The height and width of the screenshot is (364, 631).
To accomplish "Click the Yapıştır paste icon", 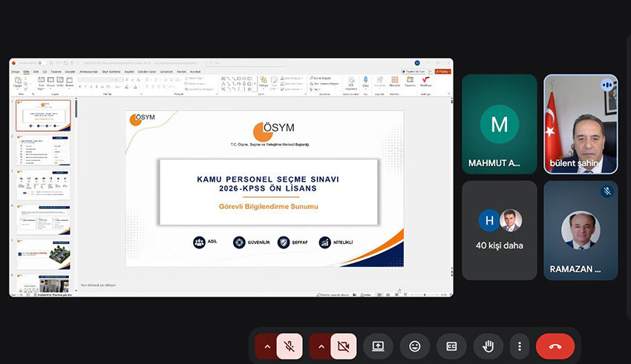I will coord(18,80).
